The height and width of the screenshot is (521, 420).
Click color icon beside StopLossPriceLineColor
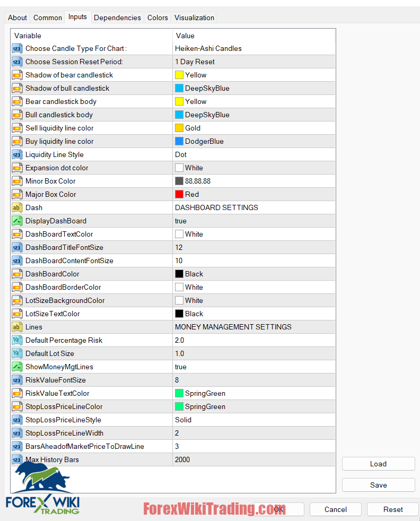click(x=17, y=407)
